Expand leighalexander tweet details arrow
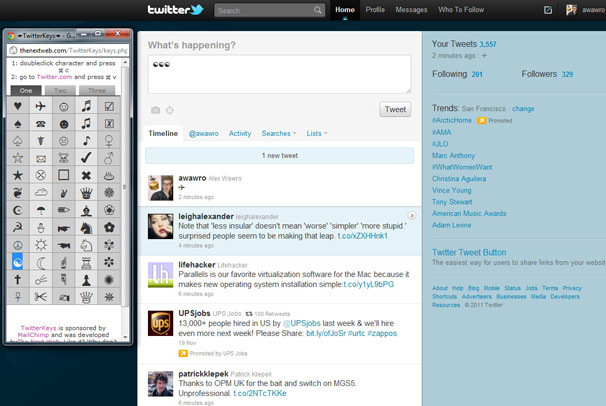The height and width of the screenshot is (406, 606). (x=412, y=216)
